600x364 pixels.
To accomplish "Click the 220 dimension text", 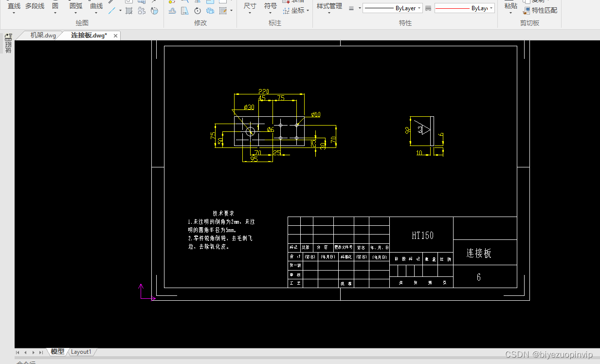I will click(x=263, y=91).
